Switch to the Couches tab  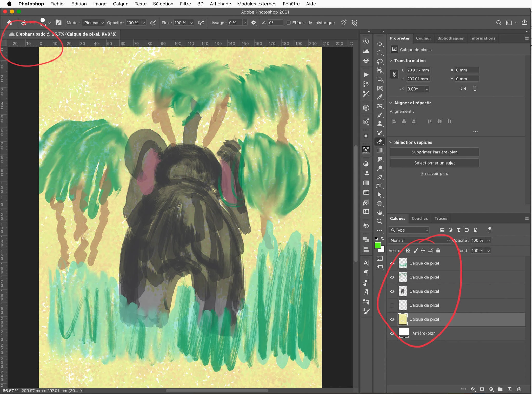coord(420,218)
